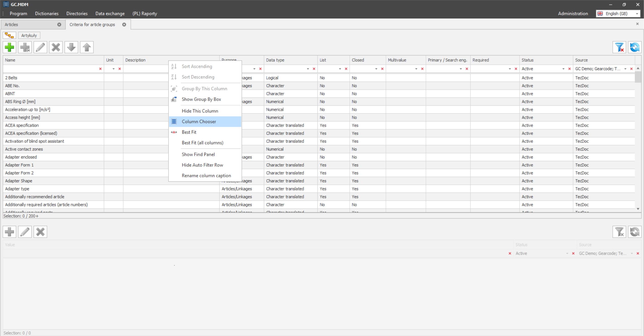The height and width of the screenshot is (336, 644).
Task: Click the Name column header
Action: (53, 60)
